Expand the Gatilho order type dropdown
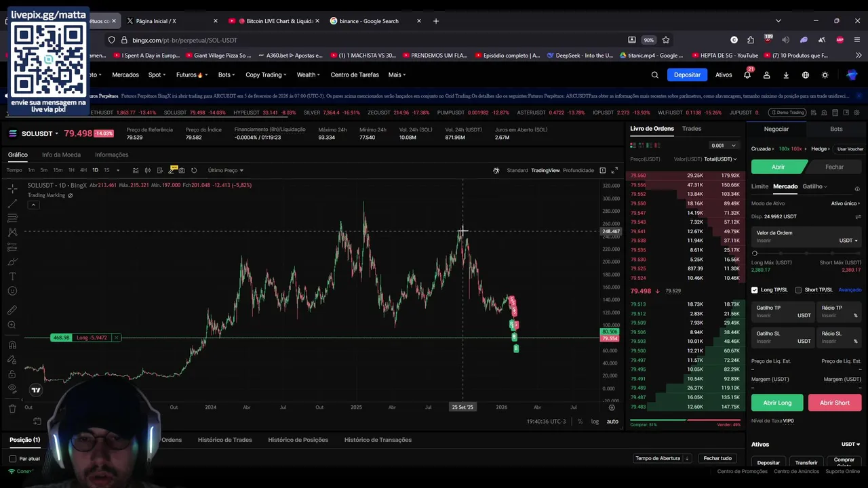This screenshot has height=488, width=868. click(815, 186)
